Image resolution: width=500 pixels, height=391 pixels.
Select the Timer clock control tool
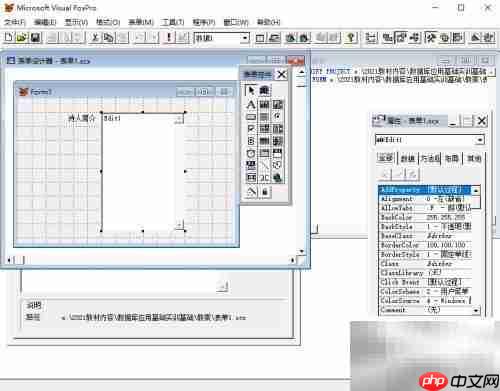point(251,153)
